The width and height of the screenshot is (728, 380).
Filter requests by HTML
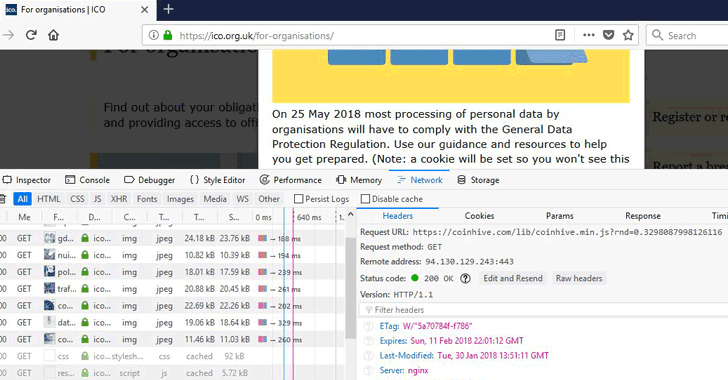coord(49,199)
